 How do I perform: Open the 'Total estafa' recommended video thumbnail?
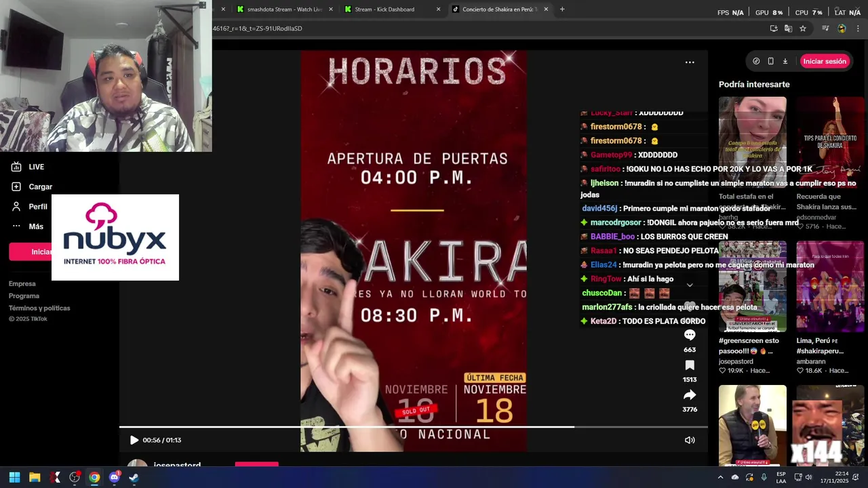pyautogui.click(x=753, y=142)
